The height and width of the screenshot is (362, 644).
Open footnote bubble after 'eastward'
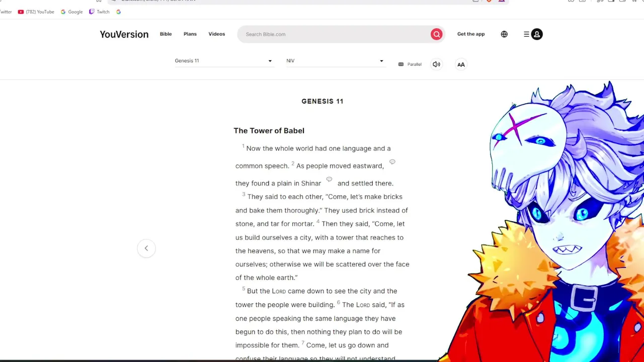pyautogui.click(x=392, y=162)
